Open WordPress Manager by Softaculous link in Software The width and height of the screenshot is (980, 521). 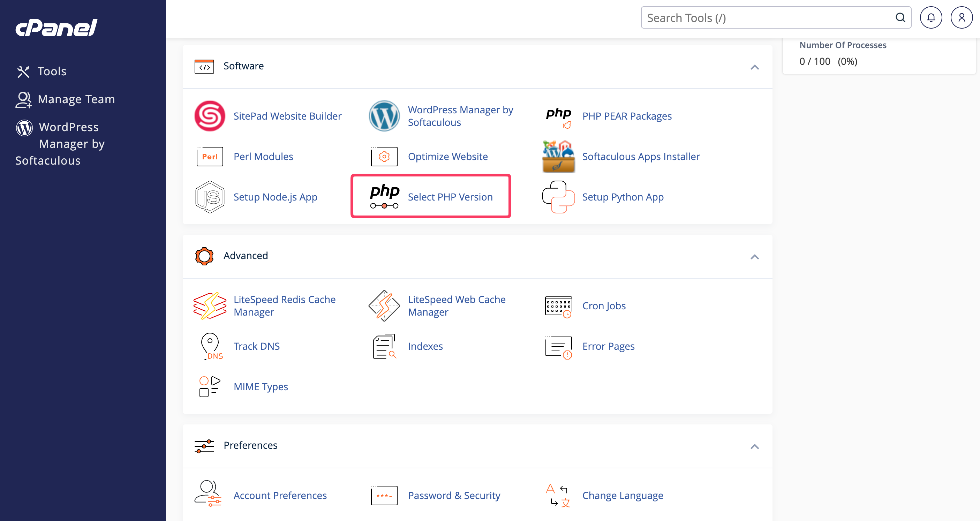(x=461, y=116)
